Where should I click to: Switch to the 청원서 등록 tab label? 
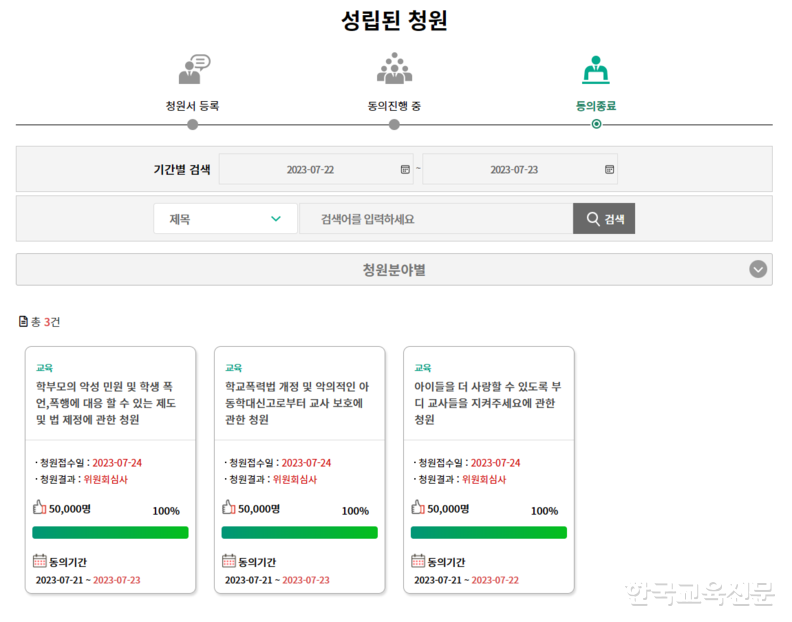pyautogui.click(x=192, y=105)
